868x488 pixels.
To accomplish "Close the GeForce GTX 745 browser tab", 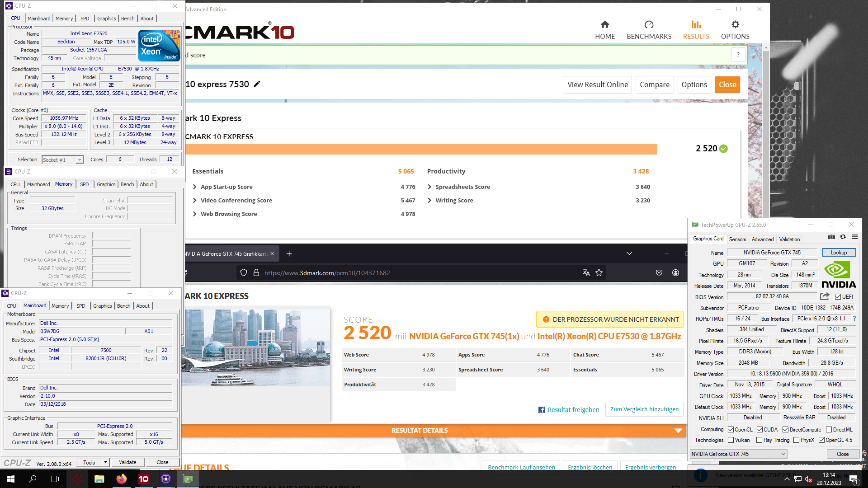I will 272,253.
